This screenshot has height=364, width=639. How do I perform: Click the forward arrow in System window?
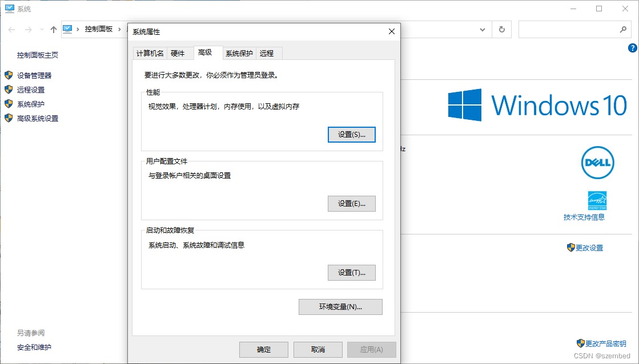click(x=28, y=29)
